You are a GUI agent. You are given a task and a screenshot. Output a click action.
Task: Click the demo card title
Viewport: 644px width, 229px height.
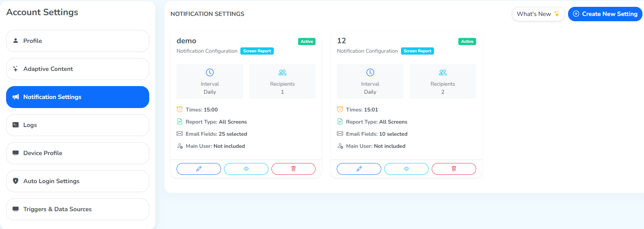(186, 41)
